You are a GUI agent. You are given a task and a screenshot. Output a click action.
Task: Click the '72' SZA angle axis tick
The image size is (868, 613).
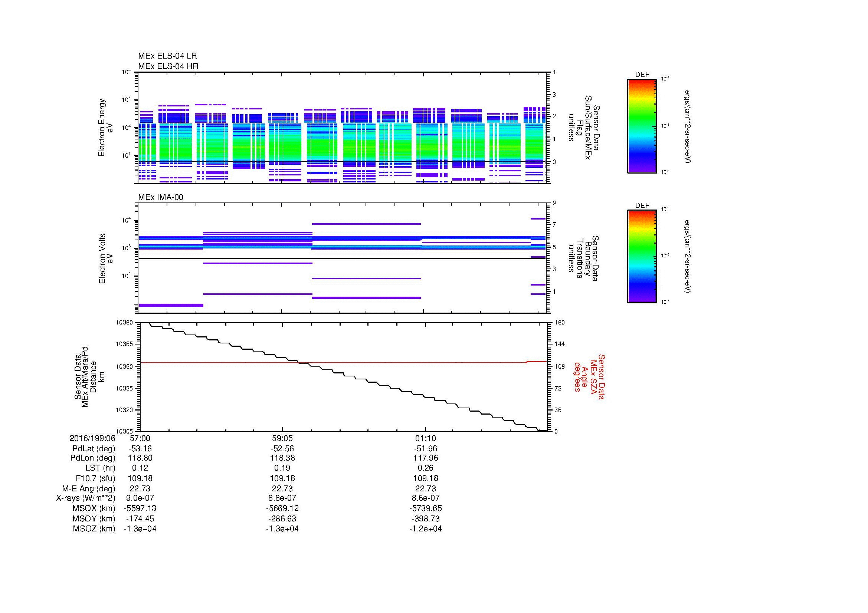click(558, 388)
